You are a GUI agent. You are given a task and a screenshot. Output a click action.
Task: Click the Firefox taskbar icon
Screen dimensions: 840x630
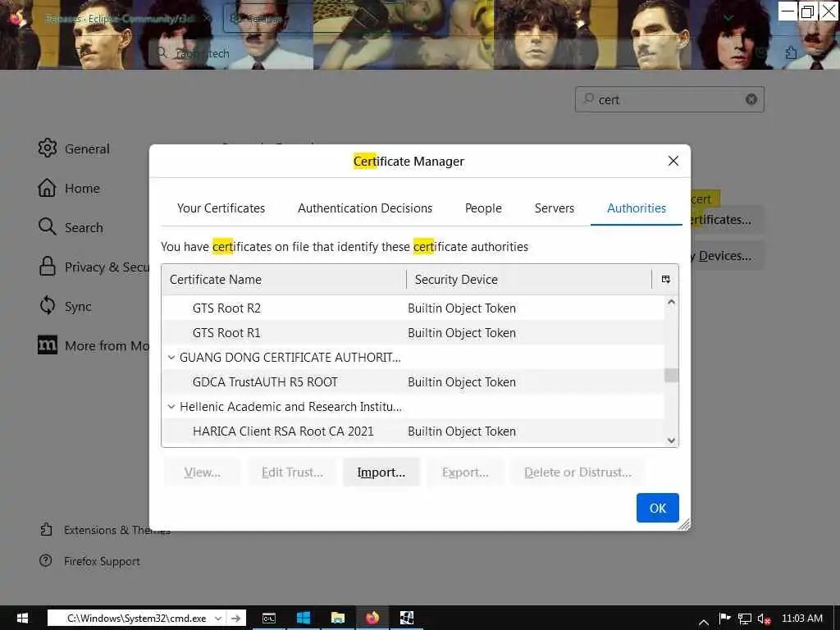click(x=372, y=618)
